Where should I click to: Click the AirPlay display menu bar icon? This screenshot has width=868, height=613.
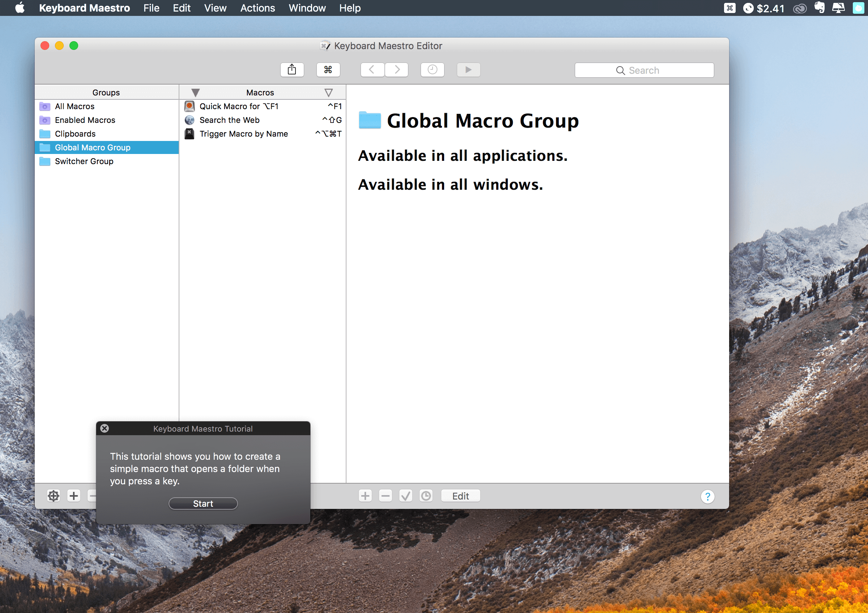[838, 8]
